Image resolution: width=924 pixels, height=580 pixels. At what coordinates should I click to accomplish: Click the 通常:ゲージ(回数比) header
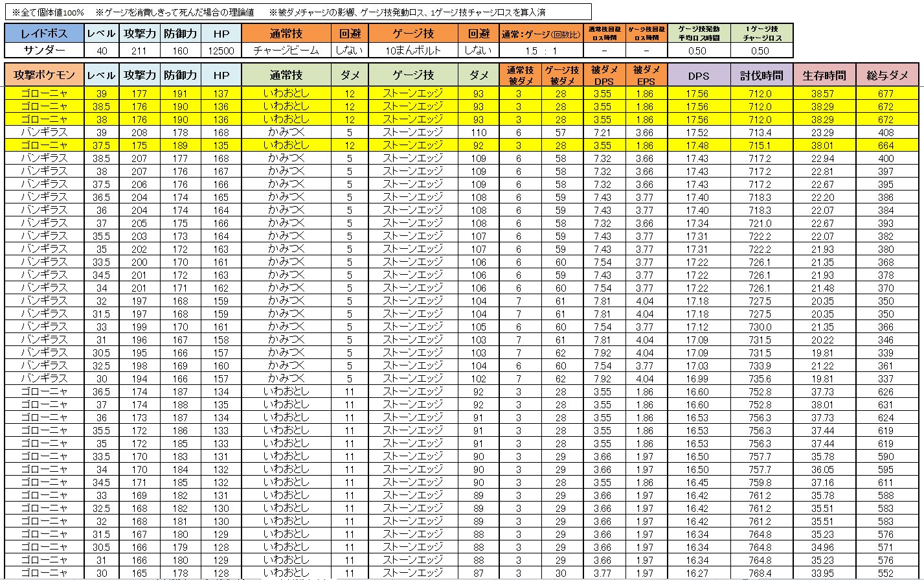[x=541, y=34]
